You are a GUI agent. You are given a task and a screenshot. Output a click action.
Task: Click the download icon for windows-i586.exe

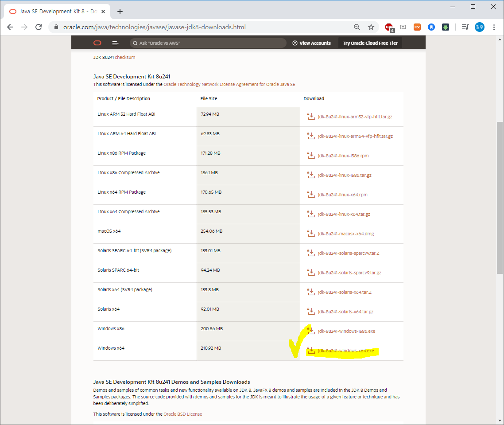click(311, 331)
